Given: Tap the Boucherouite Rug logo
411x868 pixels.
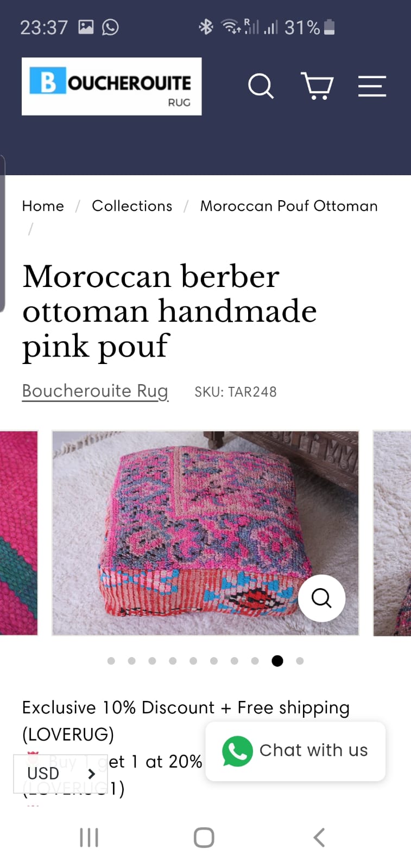Looking at the screenshot, I should pyautogui.click(x=112, y=86).
